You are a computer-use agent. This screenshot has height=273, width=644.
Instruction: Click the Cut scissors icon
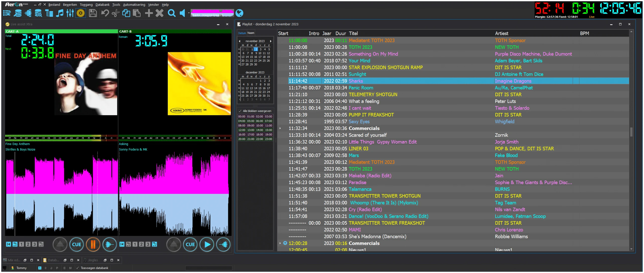[115, 13]
